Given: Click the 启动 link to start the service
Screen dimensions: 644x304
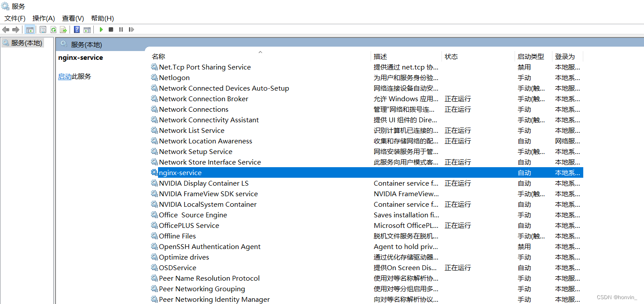Looking at the screenshot, I should tap(65, 77).
